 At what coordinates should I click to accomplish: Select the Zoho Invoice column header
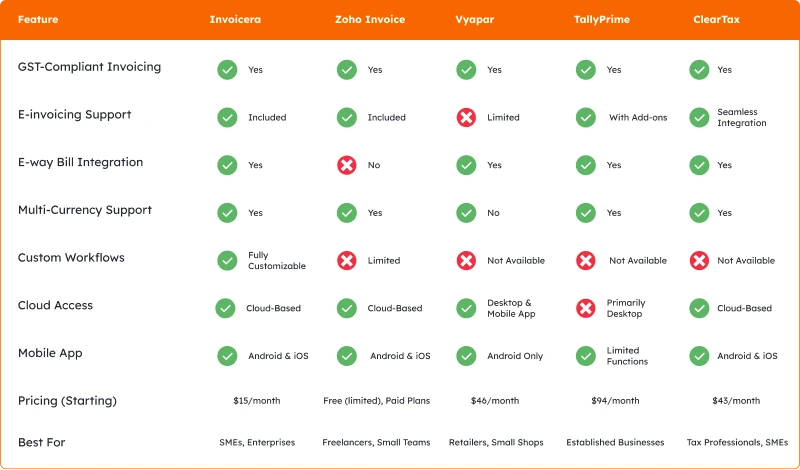click(370, 19)
